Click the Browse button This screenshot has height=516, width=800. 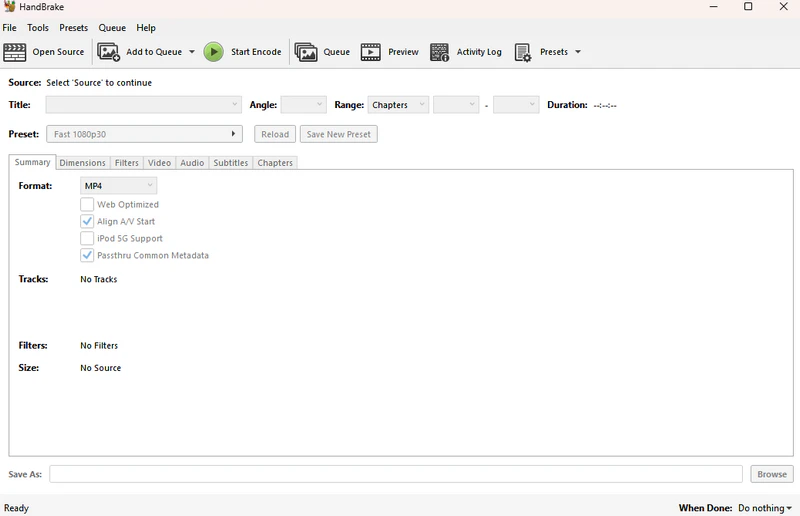pos(771,474)
